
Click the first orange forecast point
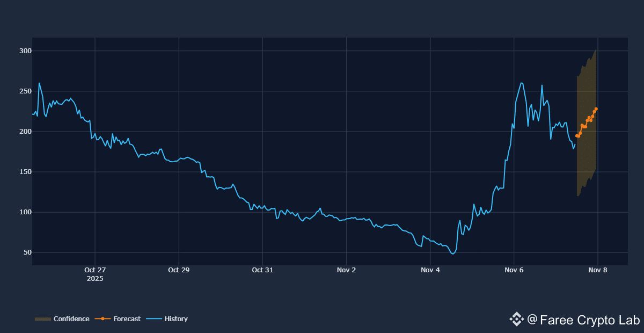[576, 136]
